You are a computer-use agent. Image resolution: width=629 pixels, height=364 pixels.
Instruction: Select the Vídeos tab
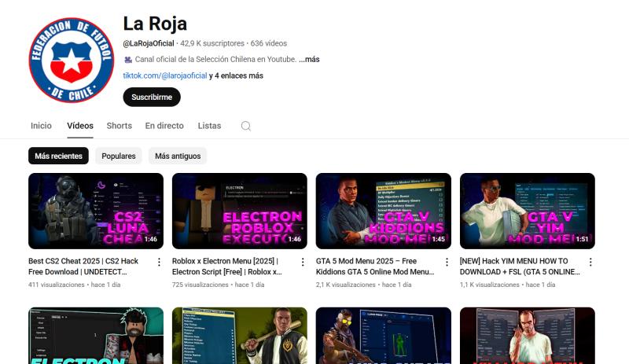80,126
